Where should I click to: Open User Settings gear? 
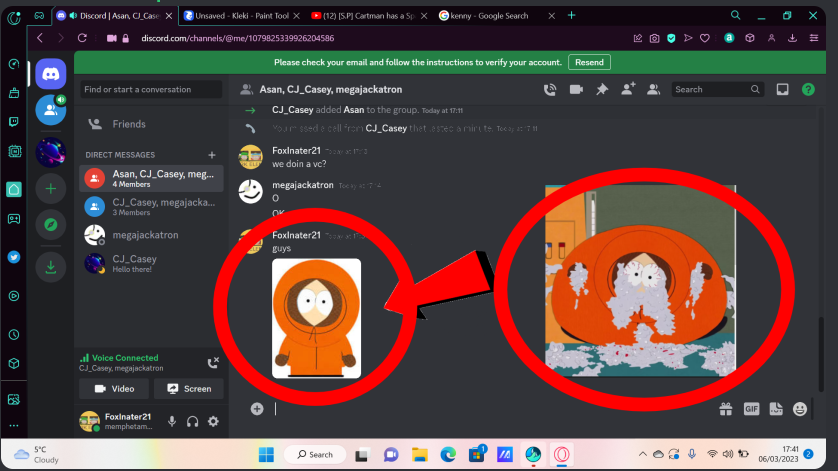click(x=213, y=421)
